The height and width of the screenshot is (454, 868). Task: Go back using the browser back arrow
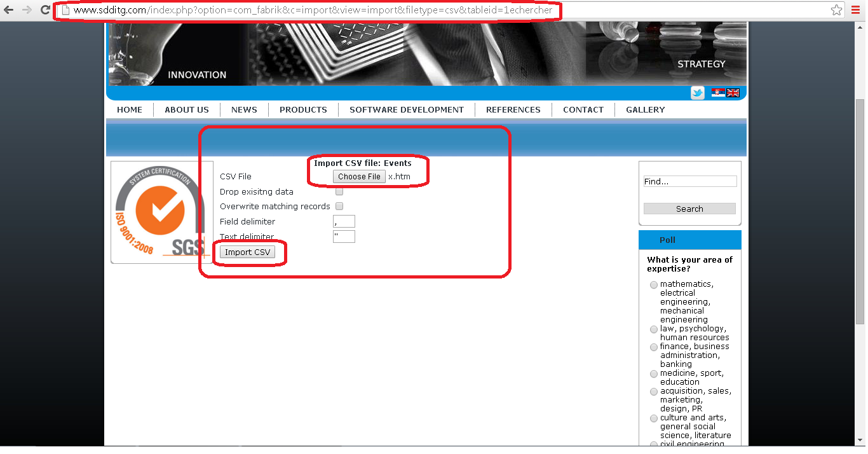coord(10,10)
